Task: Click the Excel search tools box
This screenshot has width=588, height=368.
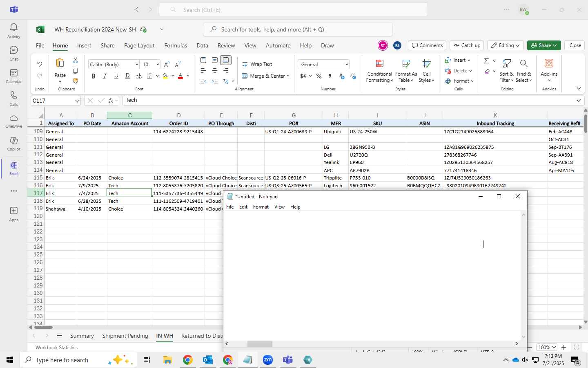Action: tap(298, 29)
